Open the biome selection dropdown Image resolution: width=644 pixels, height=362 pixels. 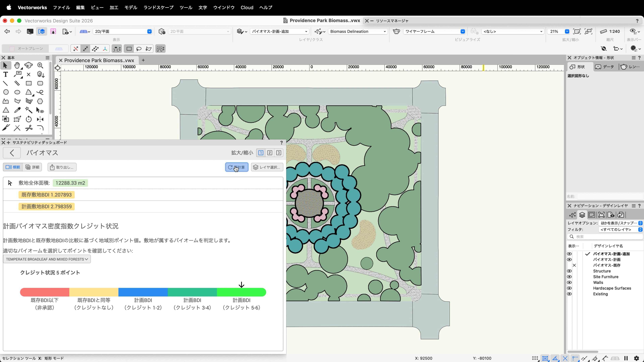coord(47,259)
